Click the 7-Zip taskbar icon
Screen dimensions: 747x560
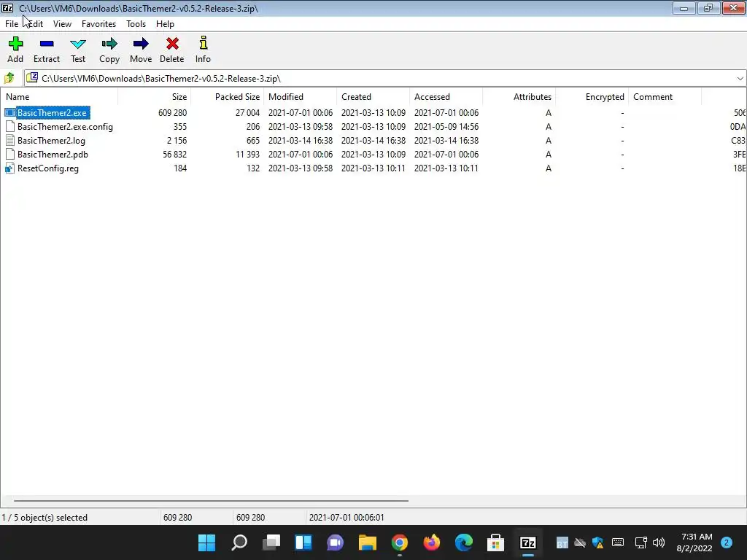[x=528, y=542]
